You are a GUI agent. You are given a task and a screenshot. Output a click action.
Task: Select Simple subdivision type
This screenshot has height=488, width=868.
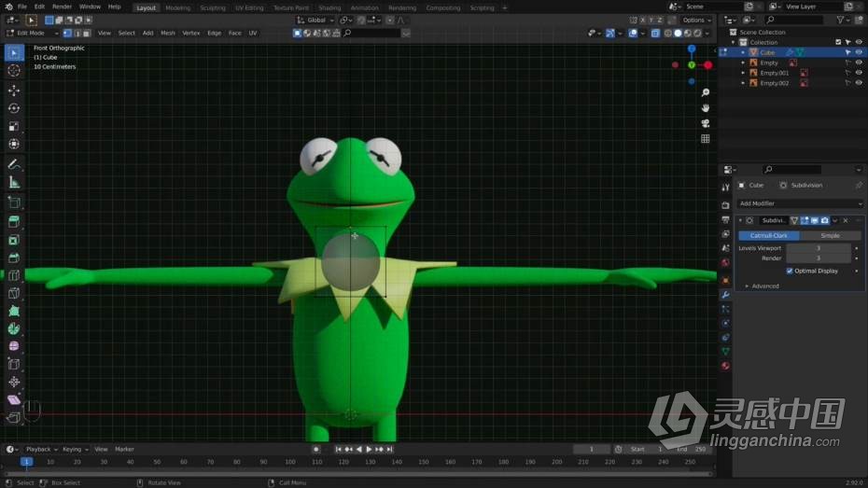click(x=831, y=236)
